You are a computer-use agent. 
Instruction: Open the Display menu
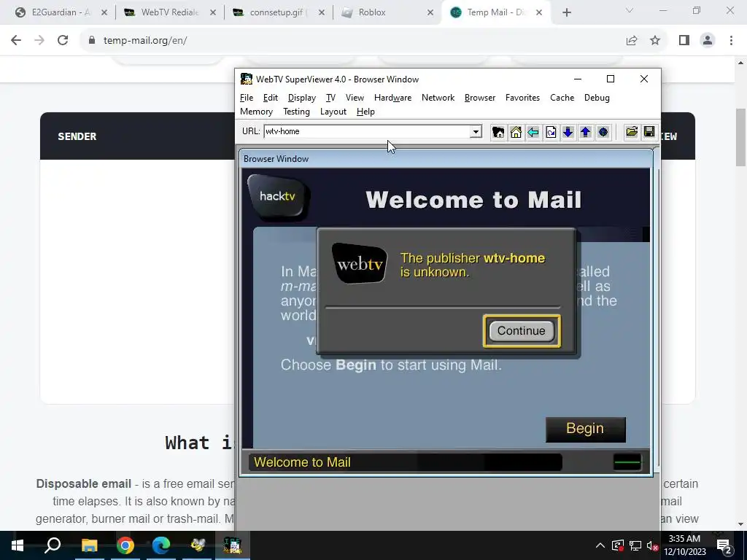(301, 98)
